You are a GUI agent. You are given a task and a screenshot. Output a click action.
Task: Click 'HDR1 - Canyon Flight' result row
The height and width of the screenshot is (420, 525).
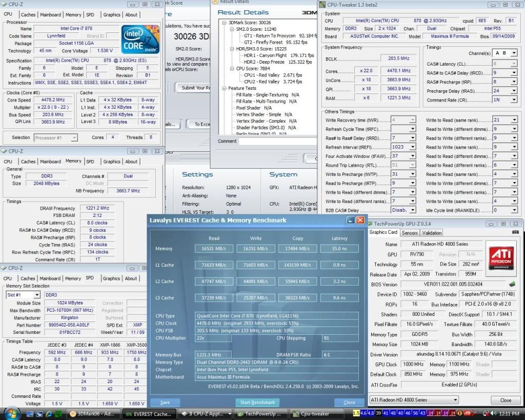point(279,55)
